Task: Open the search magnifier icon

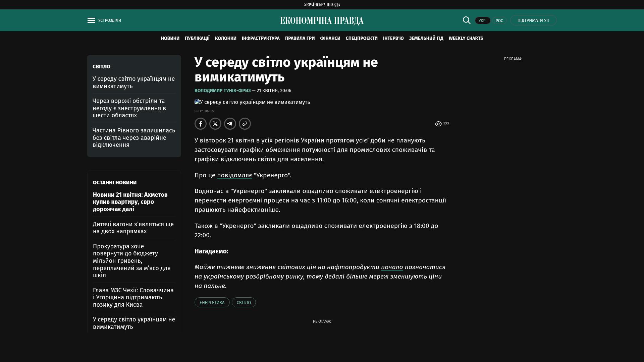Action: click(466, 20)
